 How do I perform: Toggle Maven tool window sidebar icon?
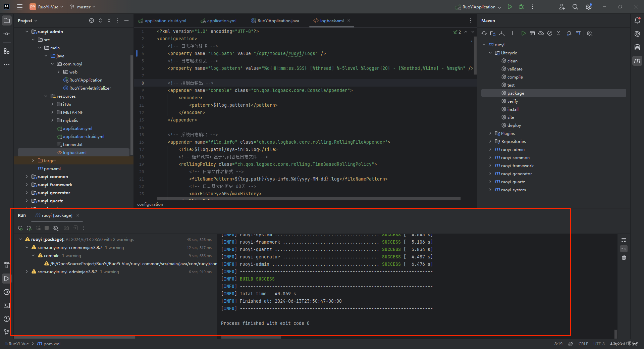point(637,61)
